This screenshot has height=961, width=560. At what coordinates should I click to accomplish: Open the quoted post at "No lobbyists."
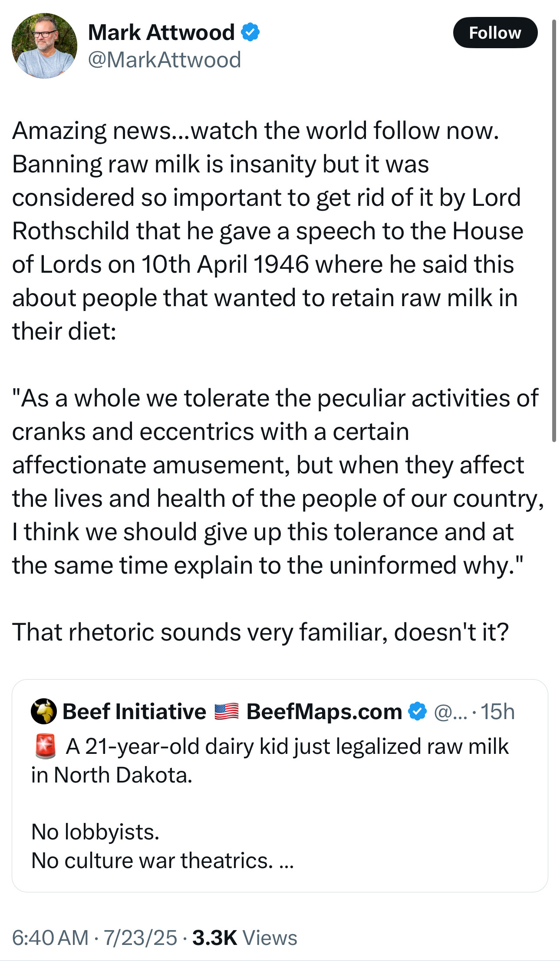click(x=96, y=832)
